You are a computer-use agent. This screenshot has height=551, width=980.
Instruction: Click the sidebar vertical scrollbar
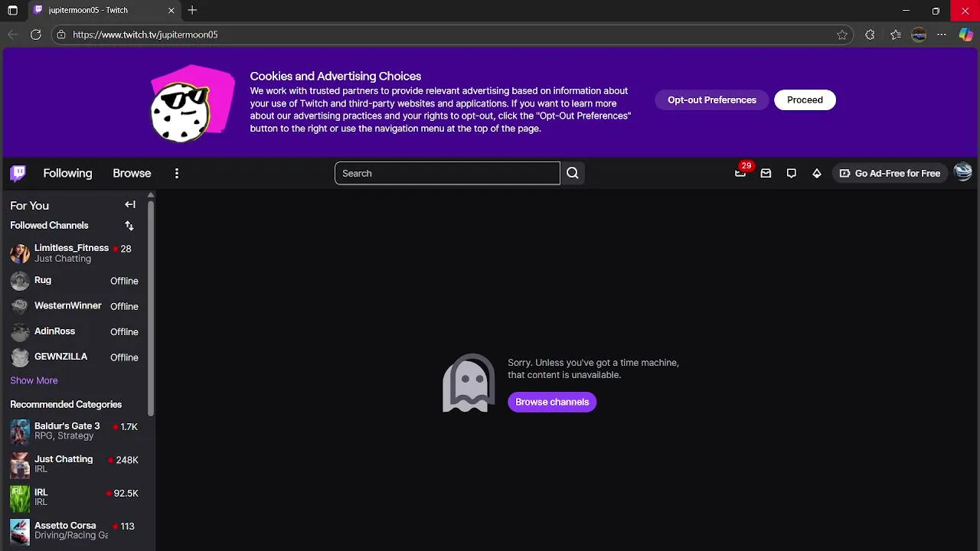[x=151, y=308]
